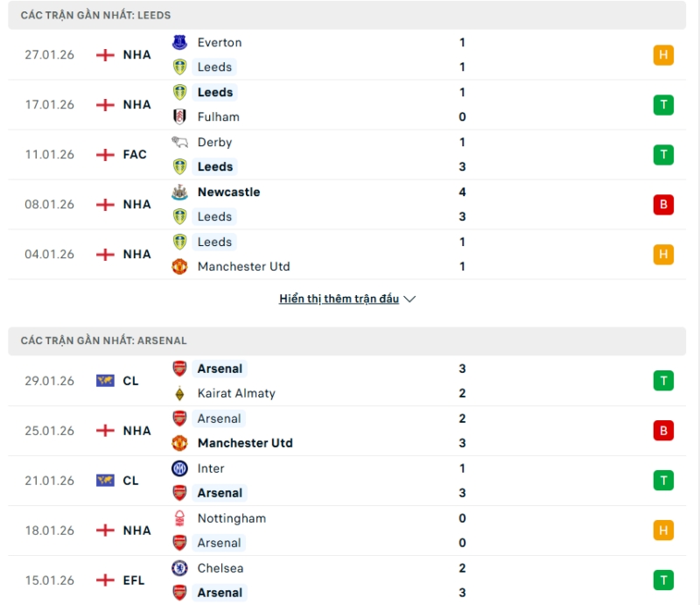Click the Newcastle club crest icon

[x=179, y=192]
